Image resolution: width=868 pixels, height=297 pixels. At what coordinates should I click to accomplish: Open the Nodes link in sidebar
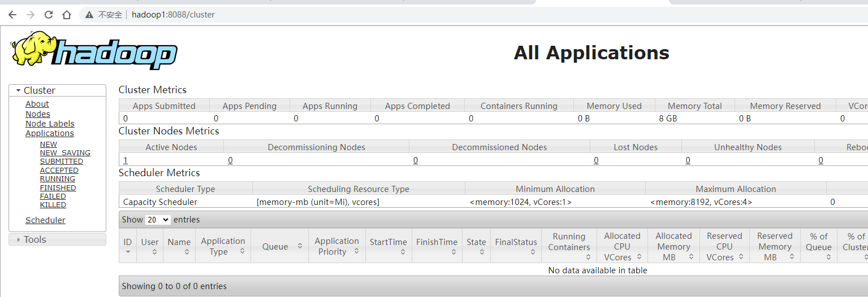38,114
